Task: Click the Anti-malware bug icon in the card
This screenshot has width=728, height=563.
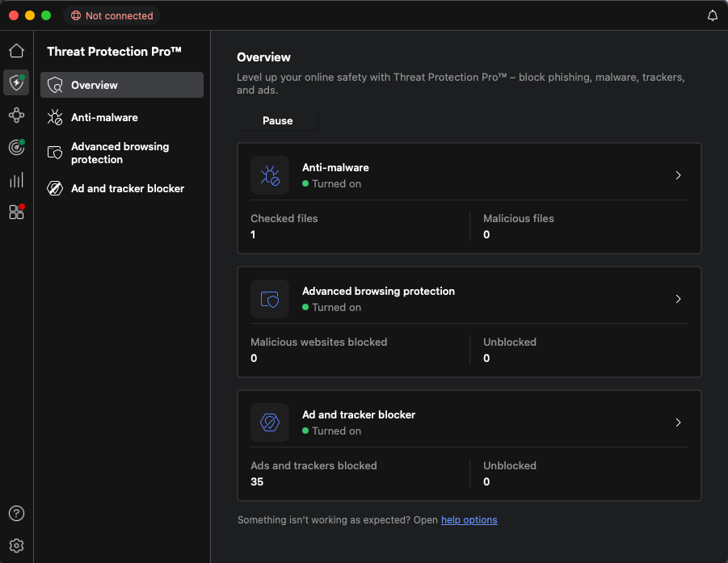Action: [270, 175]
